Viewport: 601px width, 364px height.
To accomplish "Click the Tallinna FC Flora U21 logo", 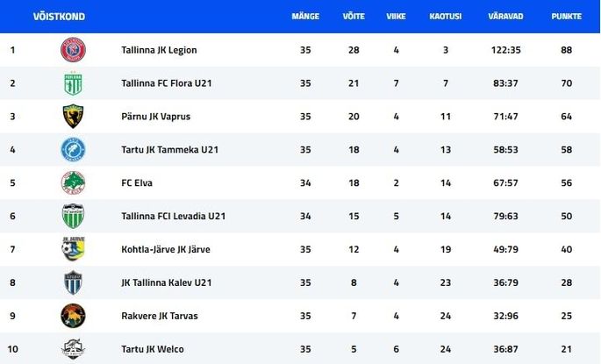I will pos(73,83).
